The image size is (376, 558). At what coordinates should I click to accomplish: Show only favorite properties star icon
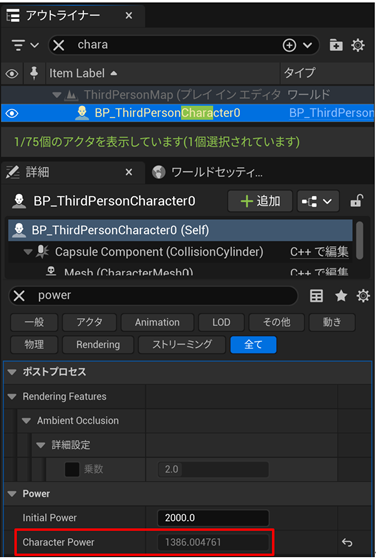tap(341, 296)
